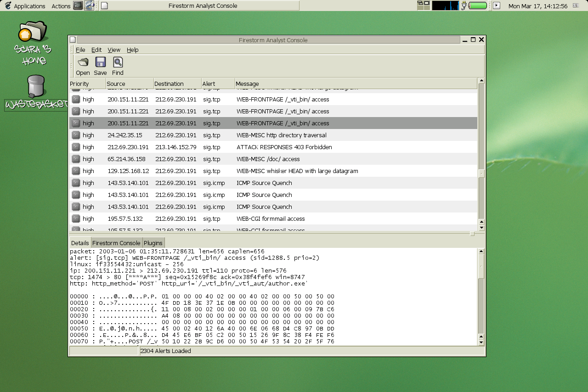Click the alert icon in the 403 Forbidden row

76,147
